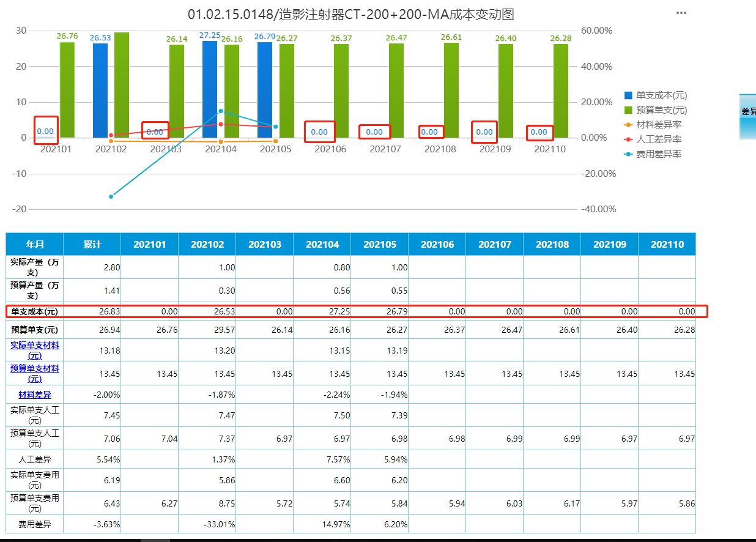This screenshot has height=542, width=756.
Task: Click the 202103 label on chart x-axis
Action: pos(166,149)
